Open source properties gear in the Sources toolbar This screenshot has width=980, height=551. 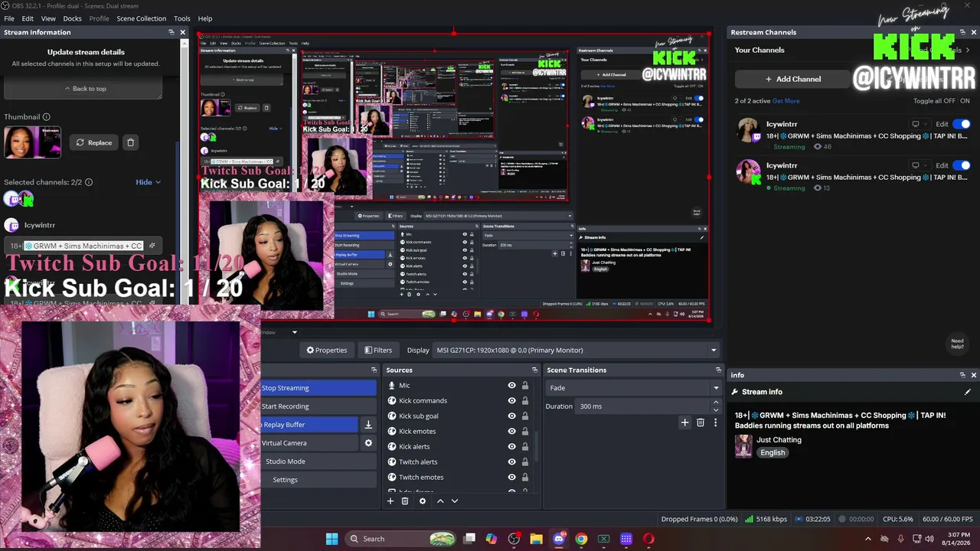[x=422, y=501]
